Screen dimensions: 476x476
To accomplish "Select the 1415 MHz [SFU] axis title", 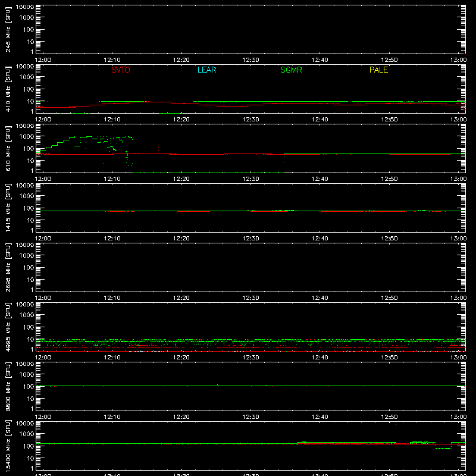I will [8, 208].
